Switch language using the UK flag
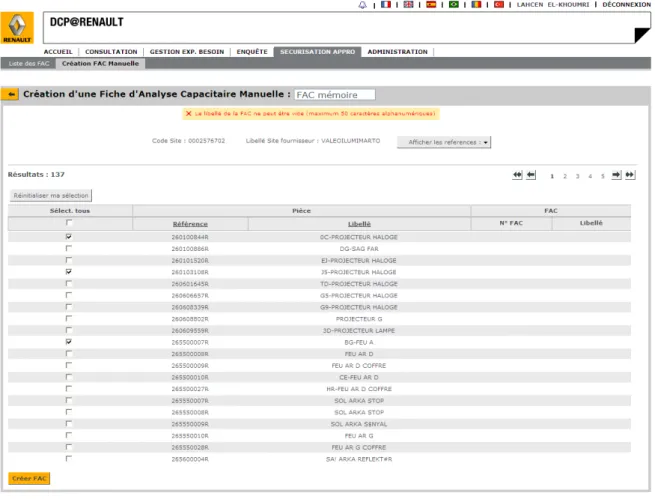The image size is (655, 499). [x=408, y=5]
